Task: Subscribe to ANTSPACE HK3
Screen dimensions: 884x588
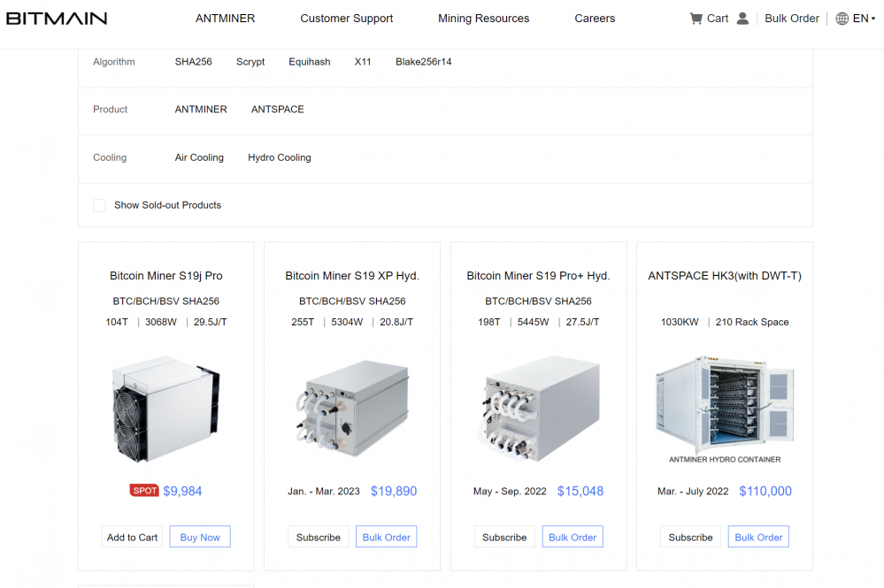Action: click(x=690, y=537)
